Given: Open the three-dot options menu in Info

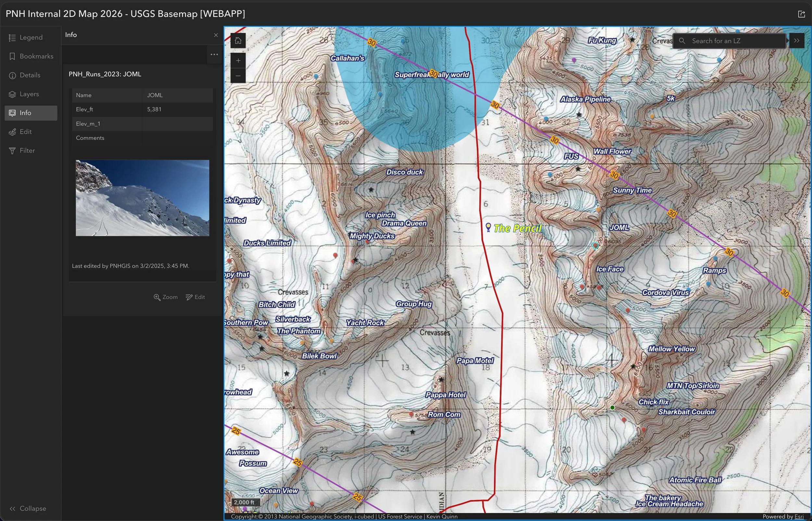Looking at the screenshot, I should 214,55.
